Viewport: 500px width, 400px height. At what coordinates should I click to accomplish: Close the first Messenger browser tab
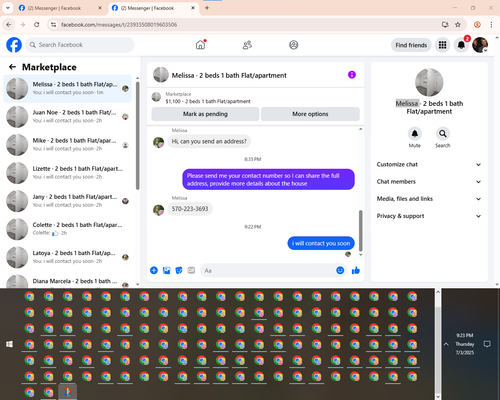100,8
